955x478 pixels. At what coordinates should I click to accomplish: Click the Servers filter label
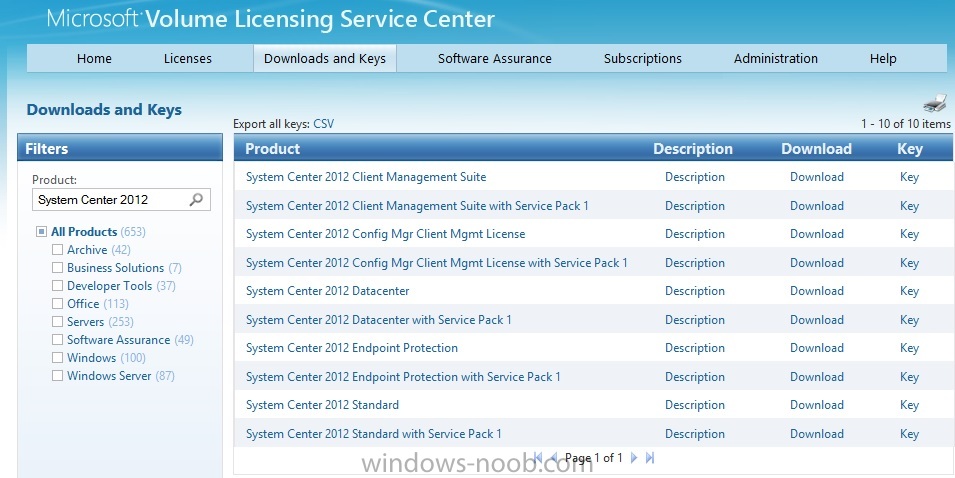[x=85, y=322]
